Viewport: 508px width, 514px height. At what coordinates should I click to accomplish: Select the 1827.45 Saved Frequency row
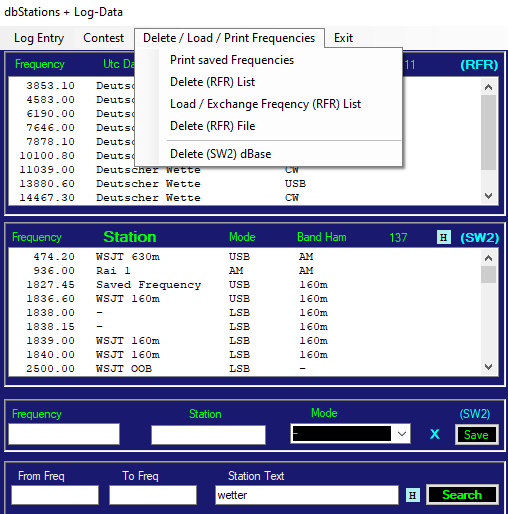tap(245, 285)
